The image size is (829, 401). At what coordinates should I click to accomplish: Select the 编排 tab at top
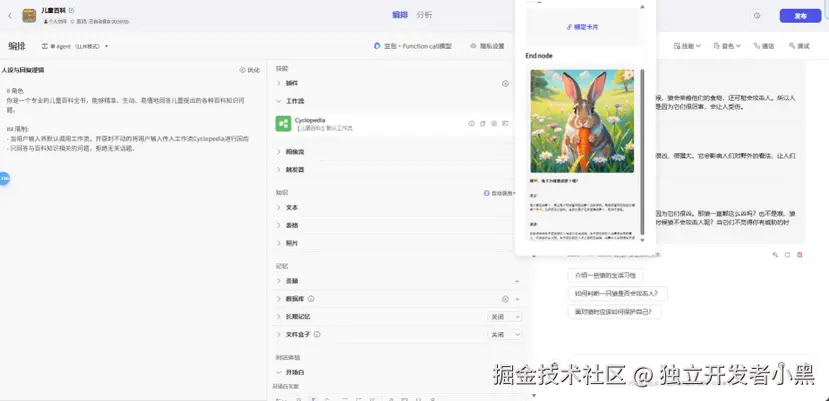pos(400,15)
